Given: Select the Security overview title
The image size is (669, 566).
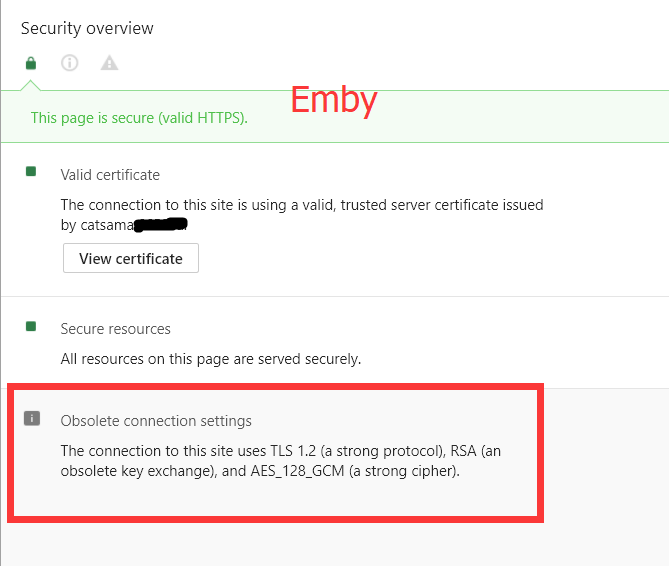Looking at the screenshot, I should (87, 28).
